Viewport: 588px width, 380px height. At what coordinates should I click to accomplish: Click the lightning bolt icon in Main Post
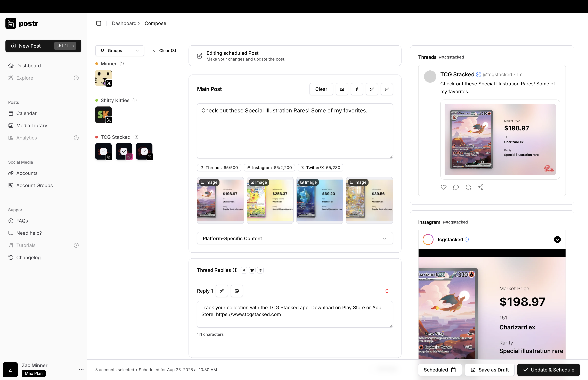click(357, 89)
